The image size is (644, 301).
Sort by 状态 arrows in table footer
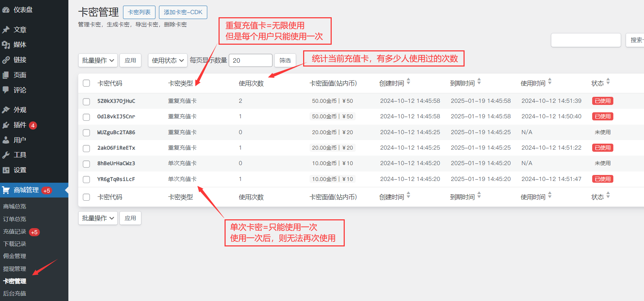pyautogui.click(x=608, y=195)
